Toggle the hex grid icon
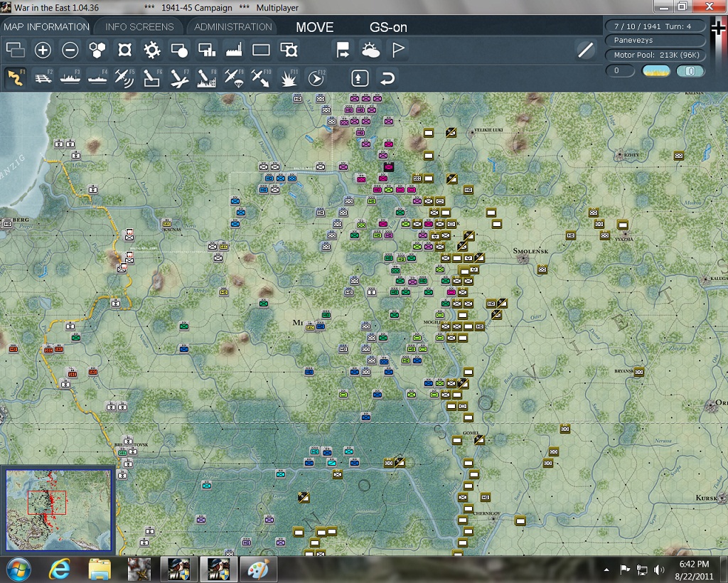The height and width of the screenshot is (583, 728). [97, 50]
